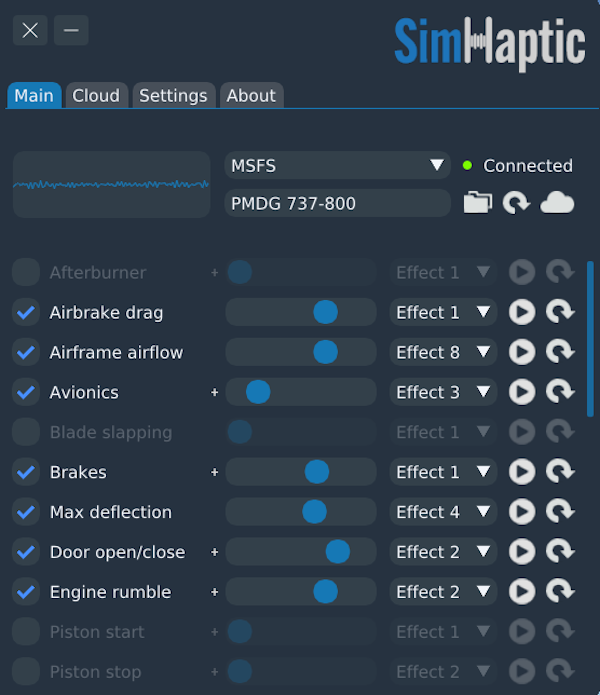Open Airframe airflow Effect 8 dropdown
The height and width of the screenshot is (695, 600).
[443, 352]
